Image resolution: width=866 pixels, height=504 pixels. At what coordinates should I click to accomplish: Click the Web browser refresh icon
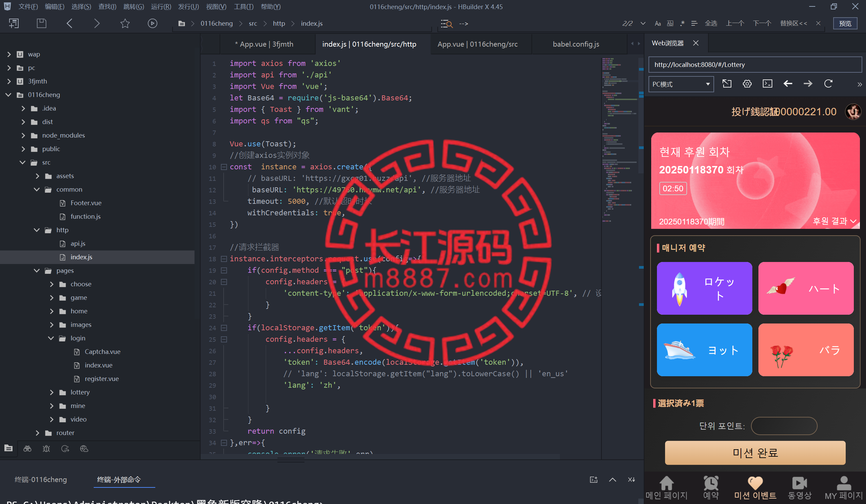pyautogui.click(x=829, y=83)
